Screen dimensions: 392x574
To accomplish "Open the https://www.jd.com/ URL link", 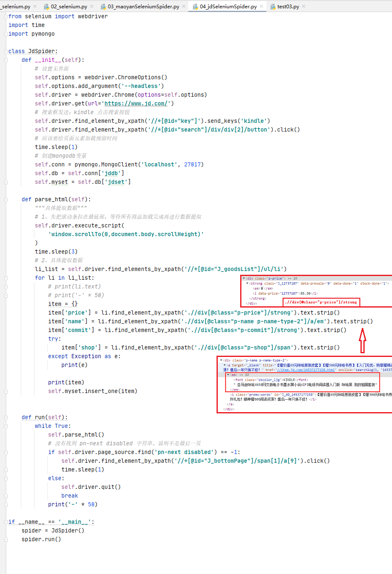I will (x=136, y=103).
